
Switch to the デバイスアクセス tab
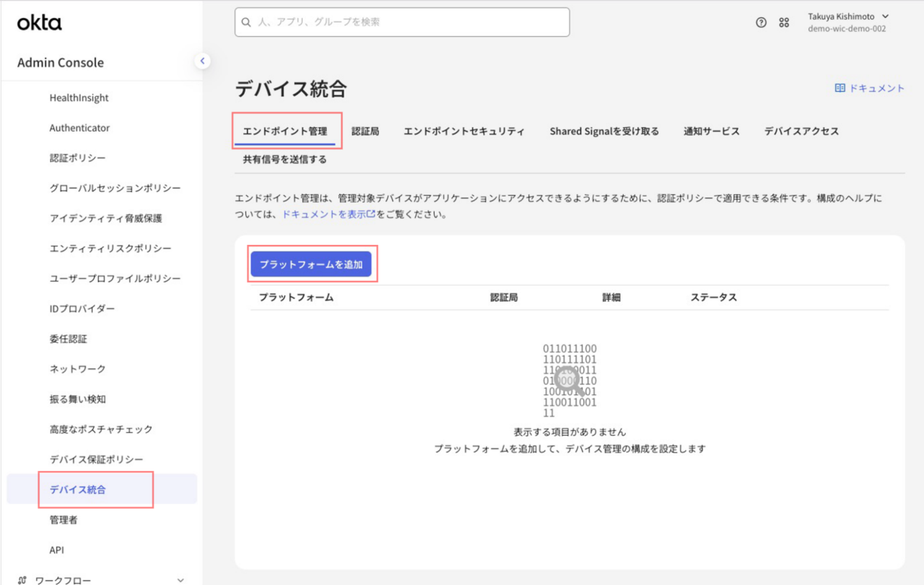click(x=801, y=131)
